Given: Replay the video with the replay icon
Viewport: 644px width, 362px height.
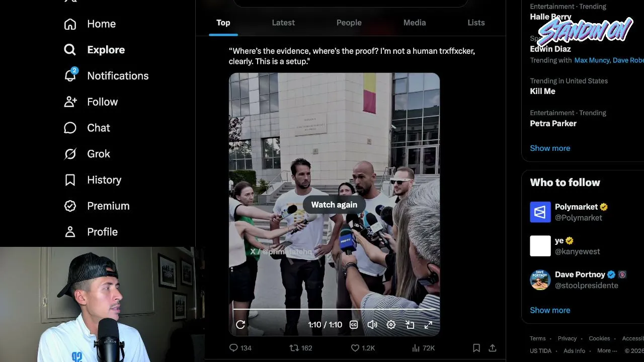Looking at the screenshot, I should coord(240,325).
